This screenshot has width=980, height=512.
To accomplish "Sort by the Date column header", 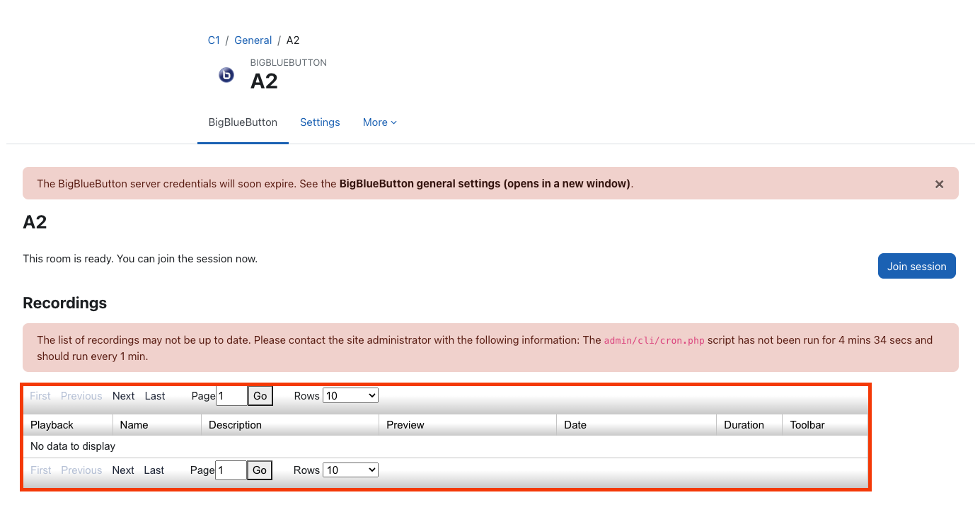I will coord(637,425).
